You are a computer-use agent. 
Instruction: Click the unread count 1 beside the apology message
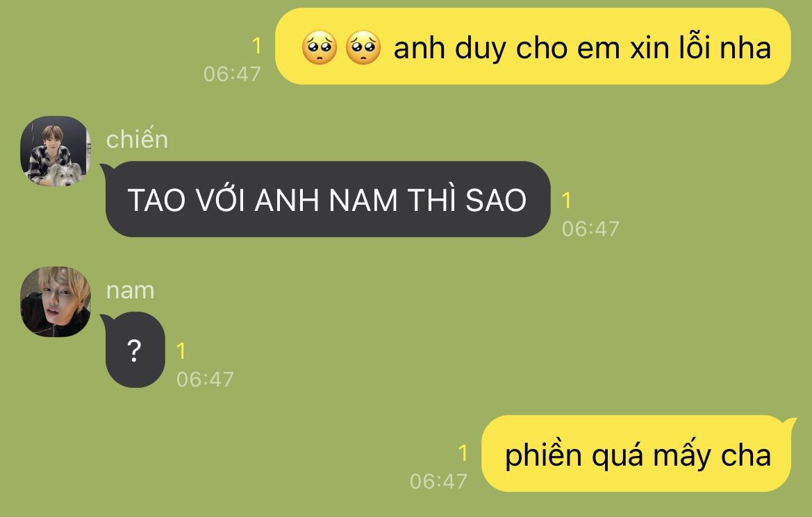tap(256, 46)
